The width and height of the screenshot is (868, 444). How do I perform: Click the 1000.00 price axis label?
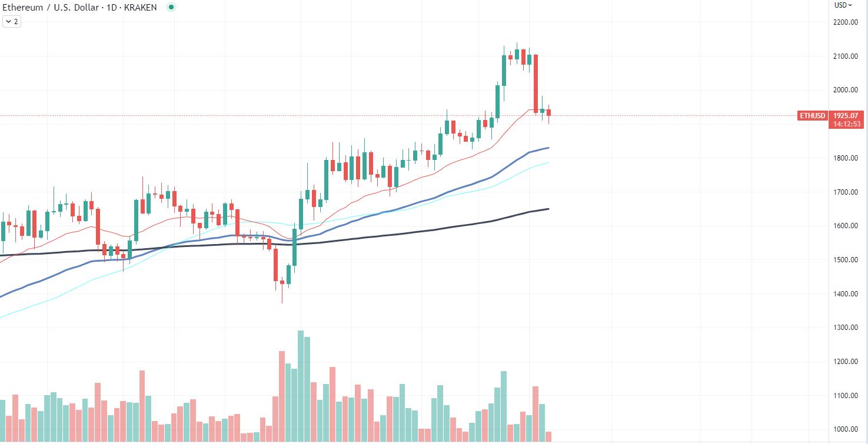(x=846, y=430)
